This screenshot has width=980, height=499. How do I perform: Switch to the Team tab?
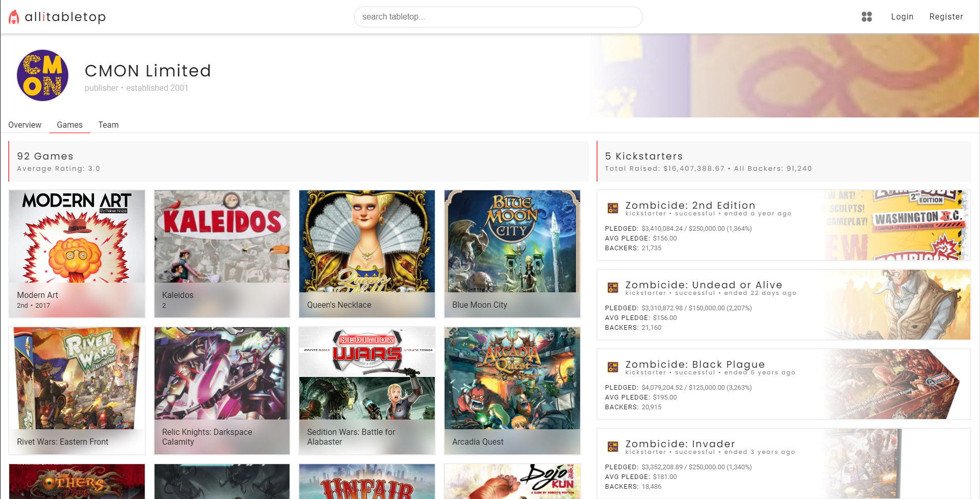108,125
